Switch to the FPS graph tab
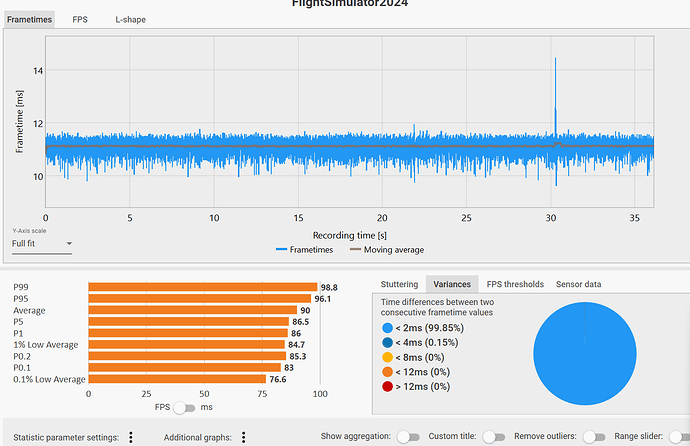This screenshot has width=690, height=446. [80, 19]
